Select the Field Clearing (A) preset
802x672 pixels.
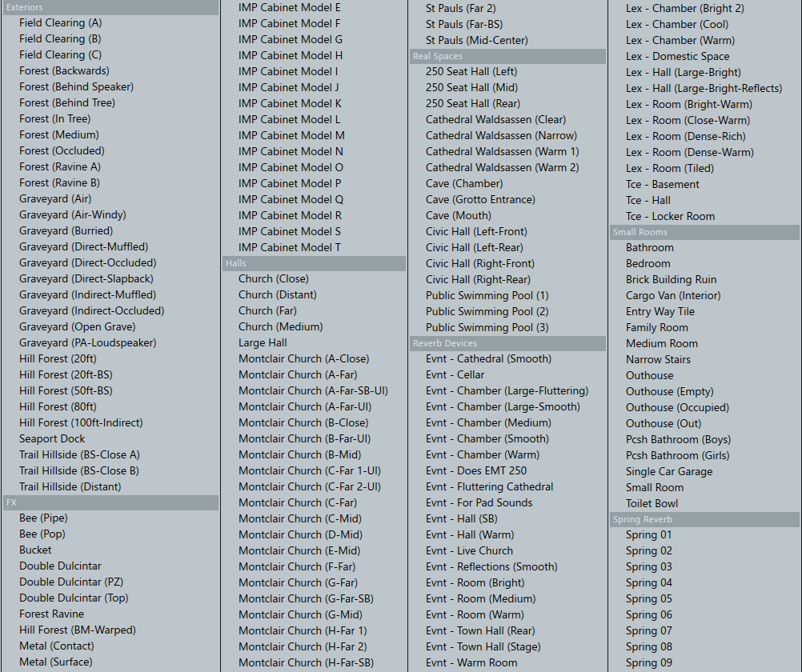click(61, 23)
